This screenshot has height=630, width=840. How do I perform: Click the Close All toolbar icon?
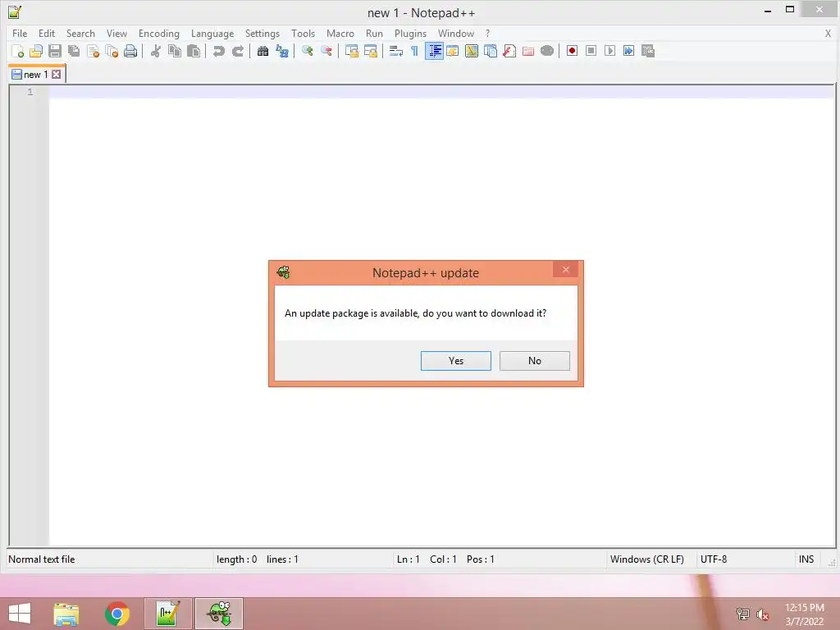point(112,51)
